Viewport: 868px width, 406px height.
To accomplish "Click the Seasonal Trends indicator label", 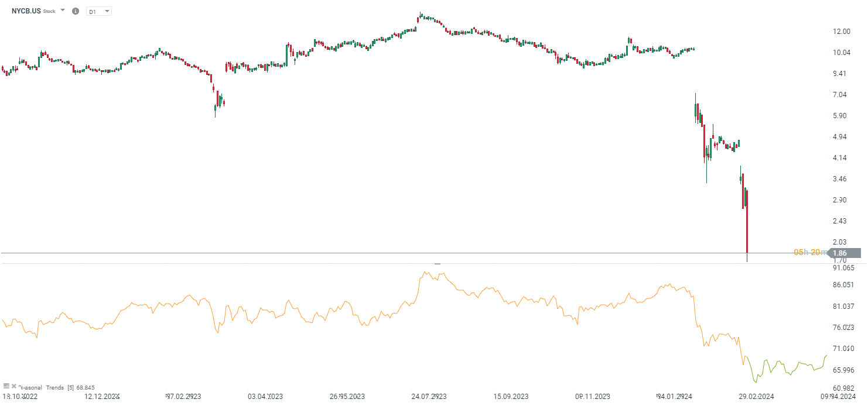I will coord(42,387).
